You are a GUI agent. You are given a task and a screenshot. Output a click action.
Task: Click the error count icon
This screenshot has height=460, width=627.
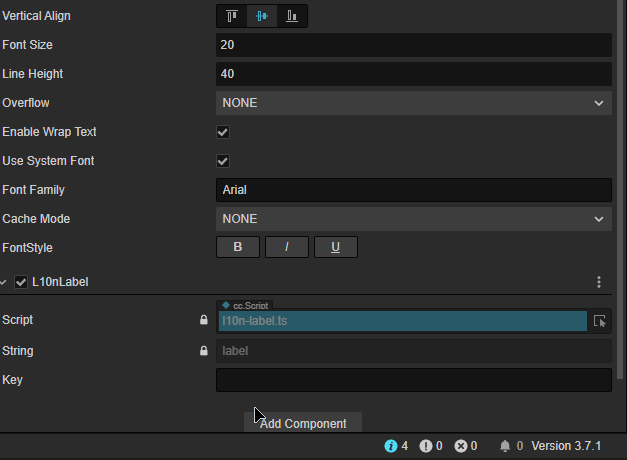coord(460,446)
